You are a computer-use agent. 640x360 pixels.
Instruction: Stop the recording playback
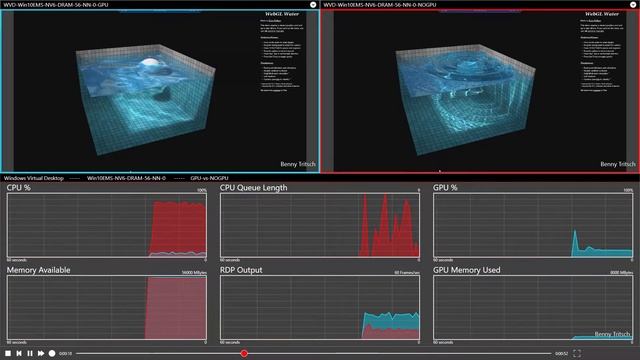click(8, 353)
